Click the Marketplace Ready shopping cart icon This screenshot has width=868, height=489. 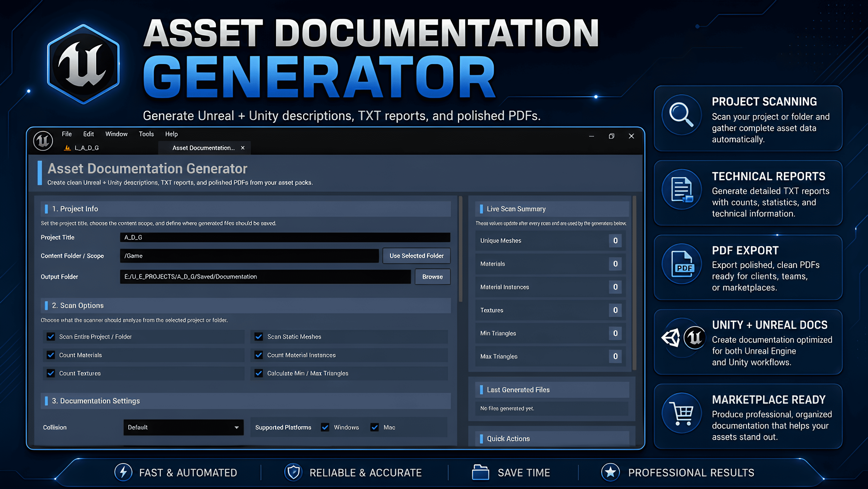tap(681, 413)
